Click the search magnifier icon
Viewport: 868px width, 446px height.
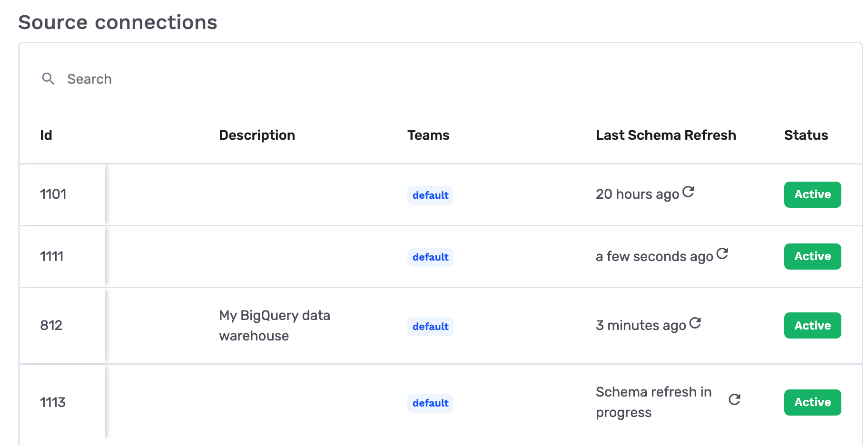coord(48,78)
